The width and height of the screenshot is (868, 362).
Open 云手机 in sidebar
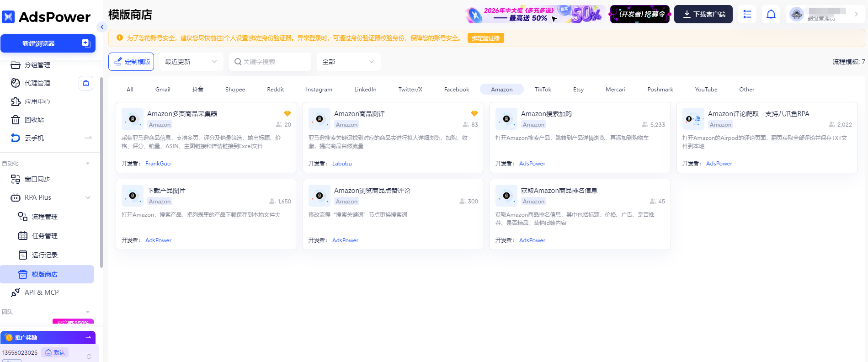(34, 138)
